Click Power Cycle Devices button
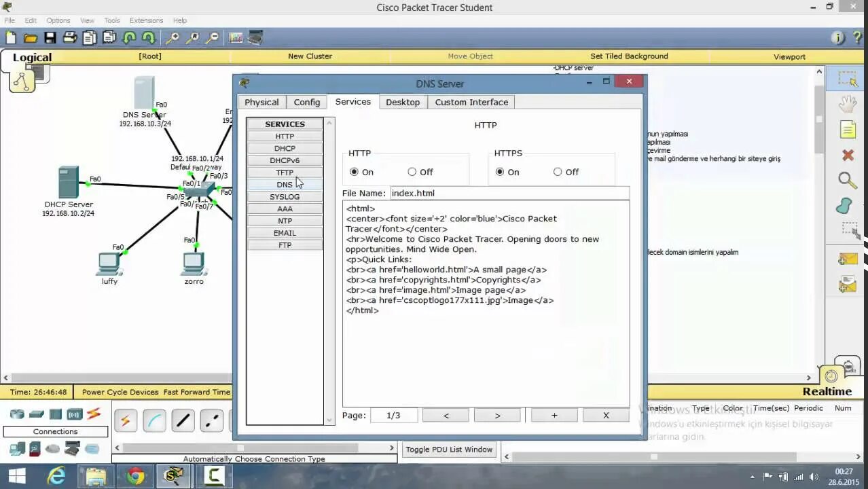The width and height of the screenshot is (868, 489). (120, 392)
